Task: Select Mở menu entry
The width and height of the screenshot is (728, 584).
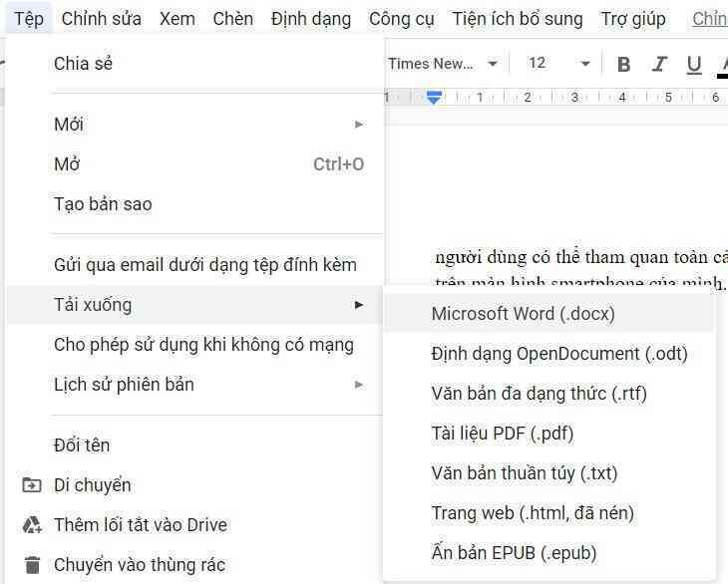Action: click(x=195, y=164)
